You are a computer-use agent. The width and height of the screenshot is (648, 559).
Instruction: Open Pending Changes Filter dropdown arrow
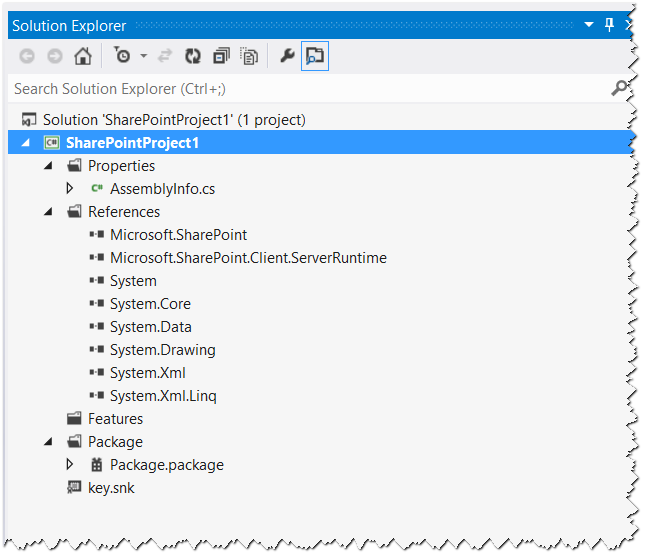143,56
